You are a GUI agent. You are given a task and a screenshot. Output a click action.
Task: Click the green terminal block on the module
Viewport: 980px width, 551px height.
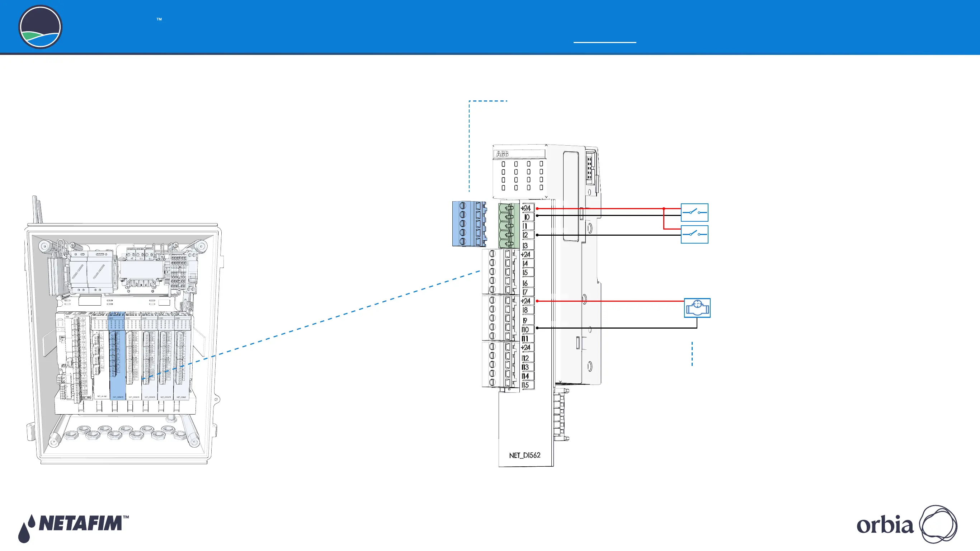[509, 226]
